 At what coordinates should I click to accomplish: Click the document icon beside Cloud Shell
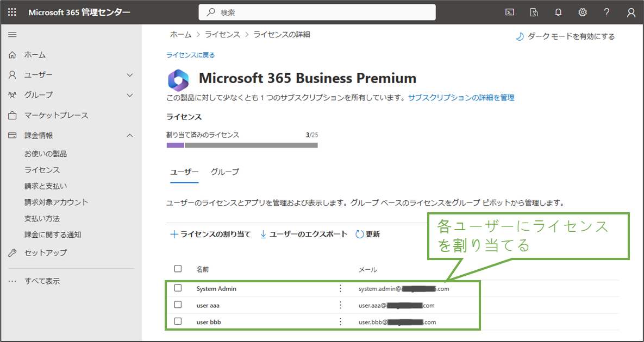[534, 12]
